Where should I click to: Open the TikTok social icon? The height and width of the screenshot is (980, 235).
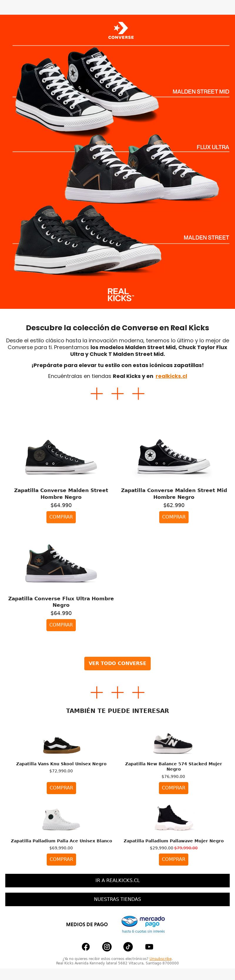click(128, 947)
